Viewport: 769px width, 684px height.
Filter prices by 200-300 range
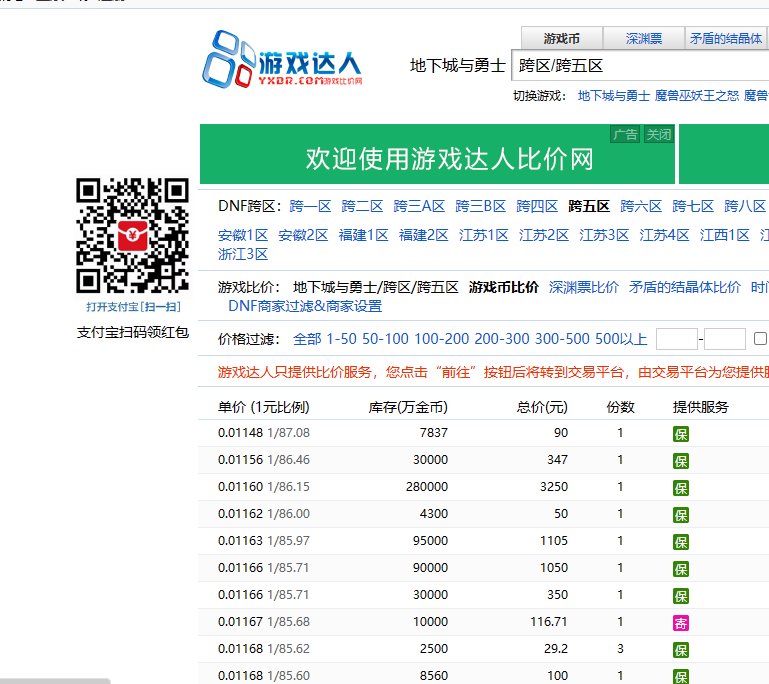502,339
